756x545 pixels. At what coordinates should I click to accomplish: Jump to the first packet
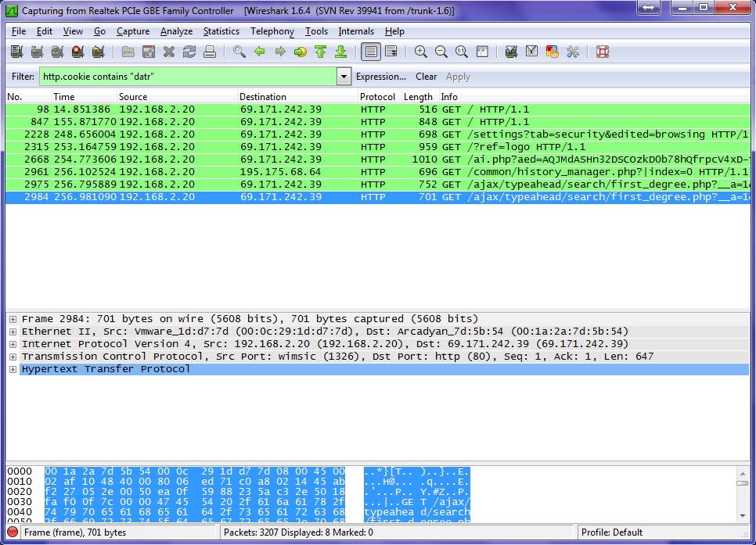click(x=320, y=52)
